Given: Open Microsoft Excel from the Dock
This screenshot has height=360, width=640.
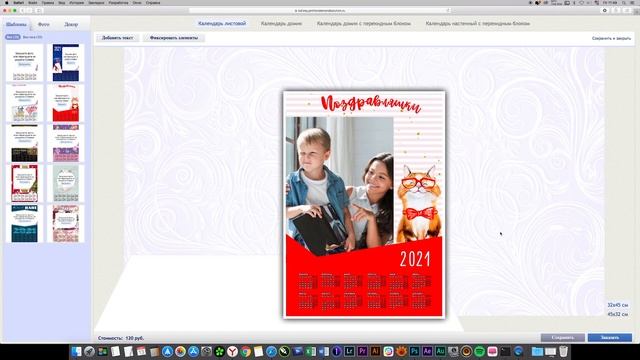Looking at the screenshot, I should pyautogui.click(x=310, y=351).
